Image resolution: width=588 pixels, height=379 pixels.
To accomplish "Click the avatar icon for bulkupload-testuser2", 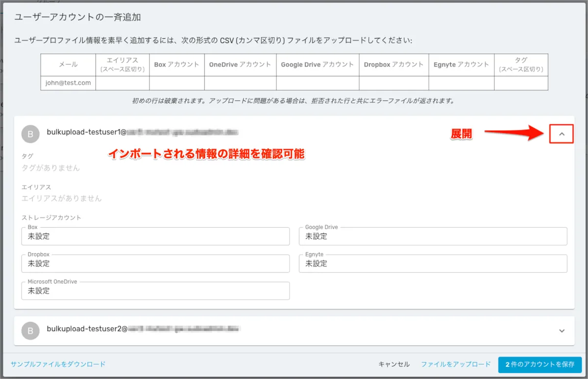I will coord(30,331).
